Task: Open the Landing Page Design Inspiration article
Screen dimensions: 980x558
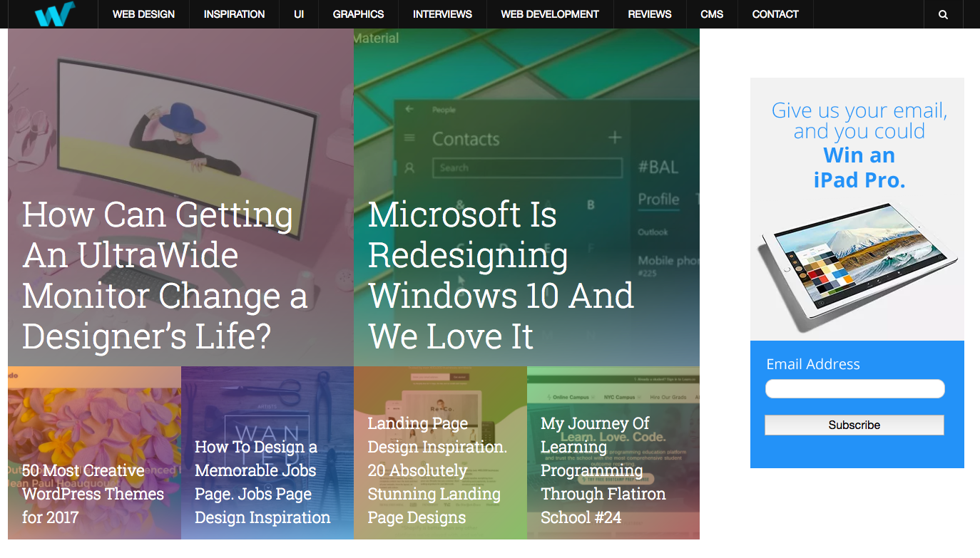Action: click(437, 470)
